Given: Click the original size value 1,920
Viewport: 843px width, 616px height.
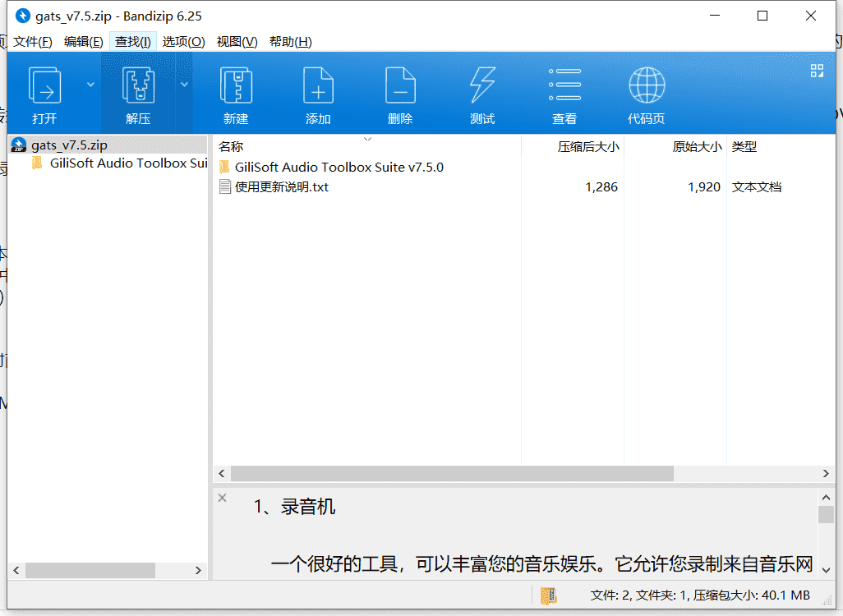Looking at the screenshot, I should point(704,187).
